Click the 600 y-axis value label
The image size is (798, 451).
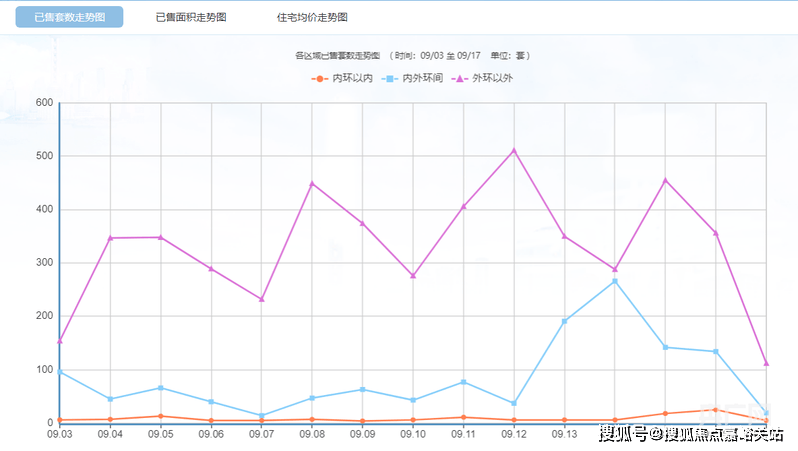(43, 103)
